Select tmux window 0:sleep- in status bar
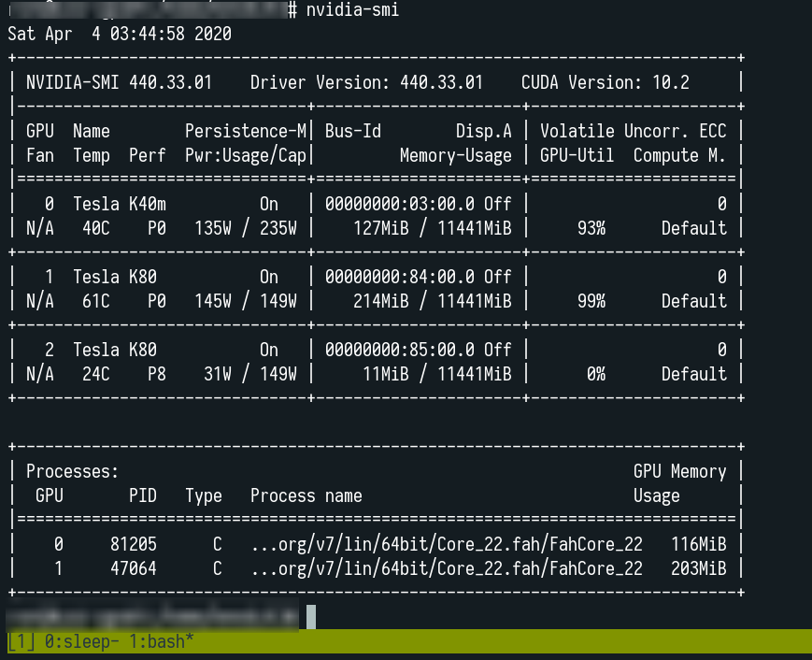This screenshot has width=812, height=660. (x=81, y=641)
